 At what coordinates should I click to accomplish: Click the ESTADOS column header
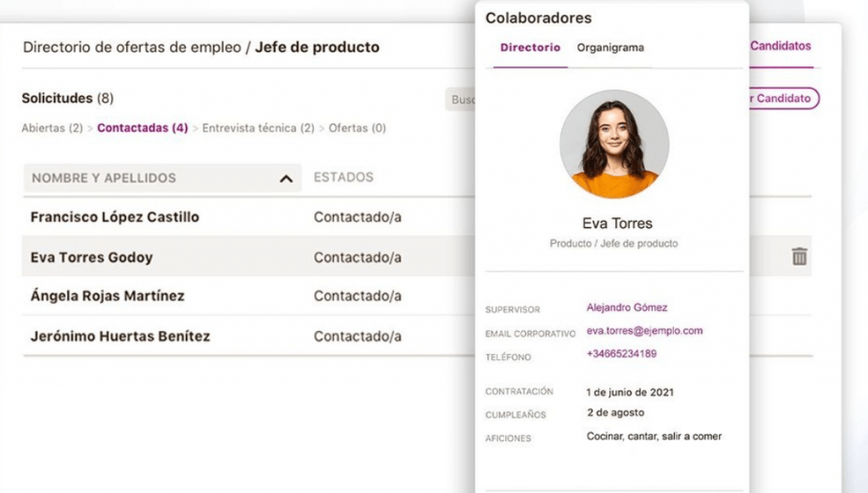pos(343,177)
